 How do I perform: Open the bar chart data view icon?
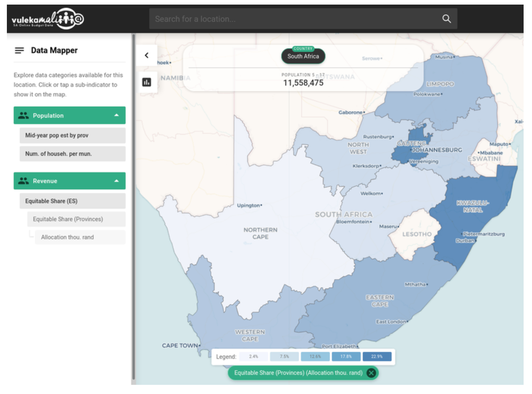click(147, 82)
